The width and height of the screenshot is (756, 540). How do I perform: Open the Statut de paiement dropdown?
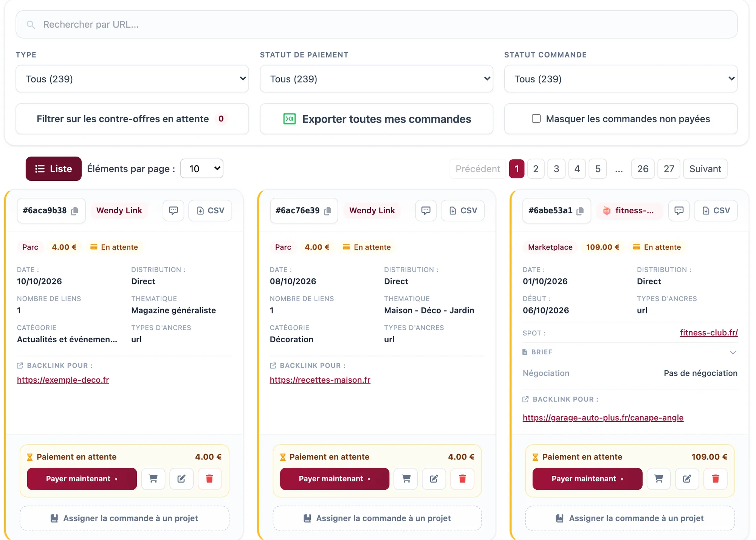coord(376,79)
